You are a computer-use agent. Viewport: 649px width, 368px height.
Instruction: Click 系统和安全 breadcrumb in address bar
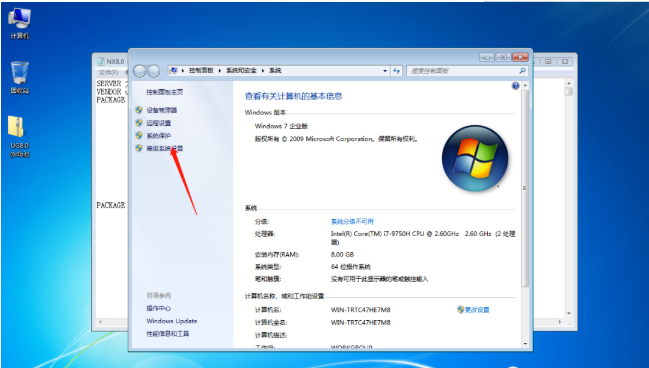coord(241,70)
